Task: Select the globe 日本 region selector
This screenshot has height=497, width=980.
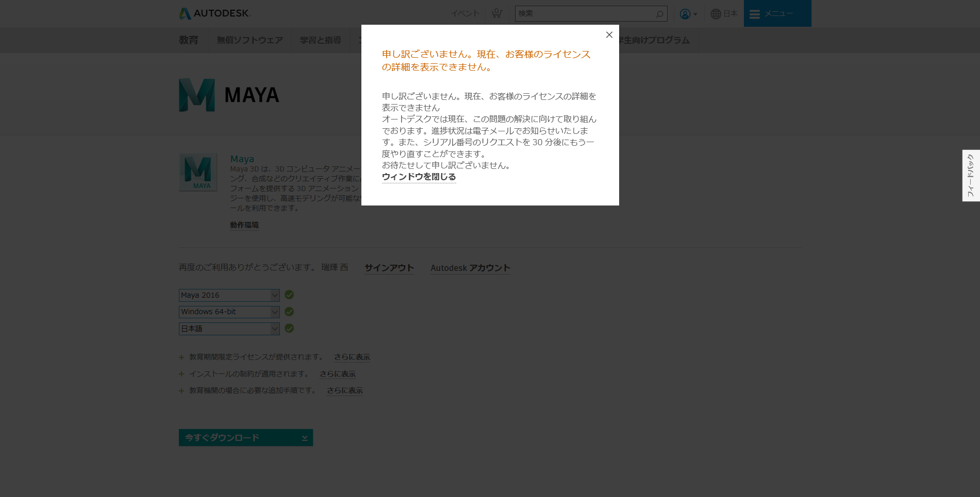Action: (x=724, y=14)
